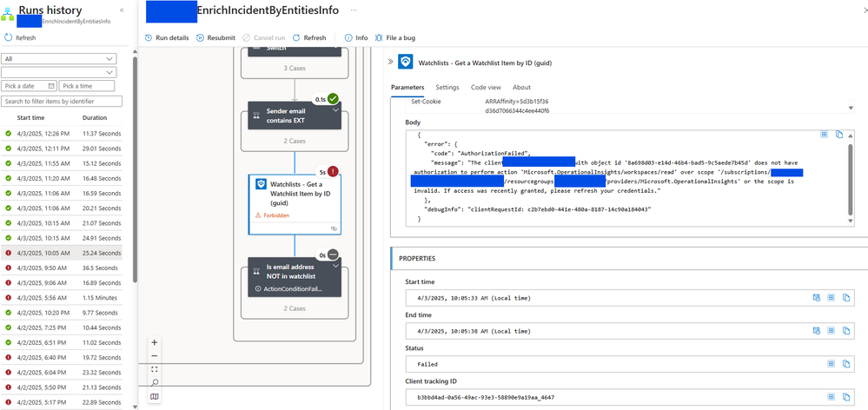Open the failed run at 4/2/2025, 6:40 PM
The height and width of the screenshot is (410, 868).
pos(63,357)
